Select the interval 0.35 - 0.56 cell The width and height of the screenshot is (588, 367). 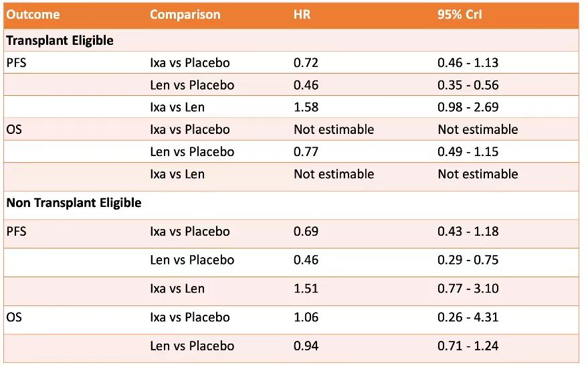pos(468,85)
